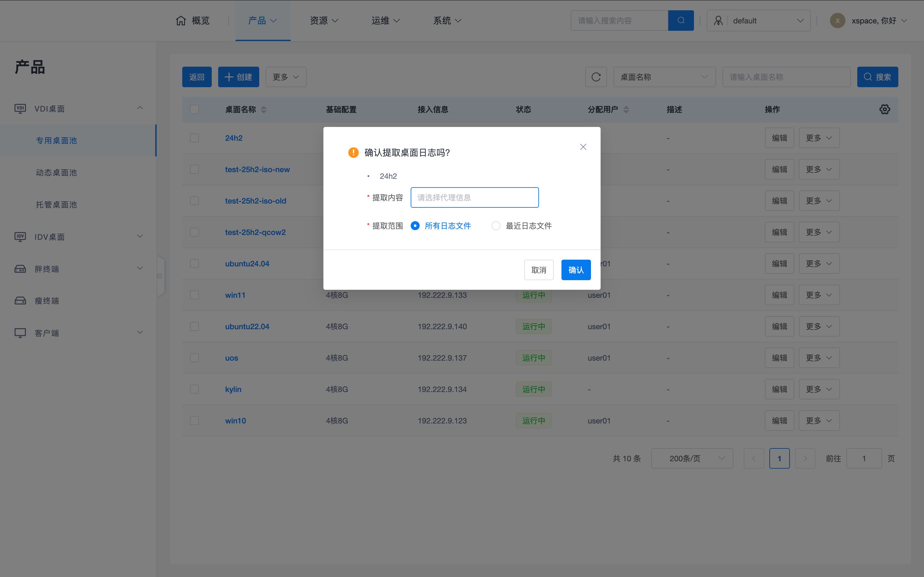Click the table refresh icon
The height and width of the screenshot is (577, 924).
(596, 77)
